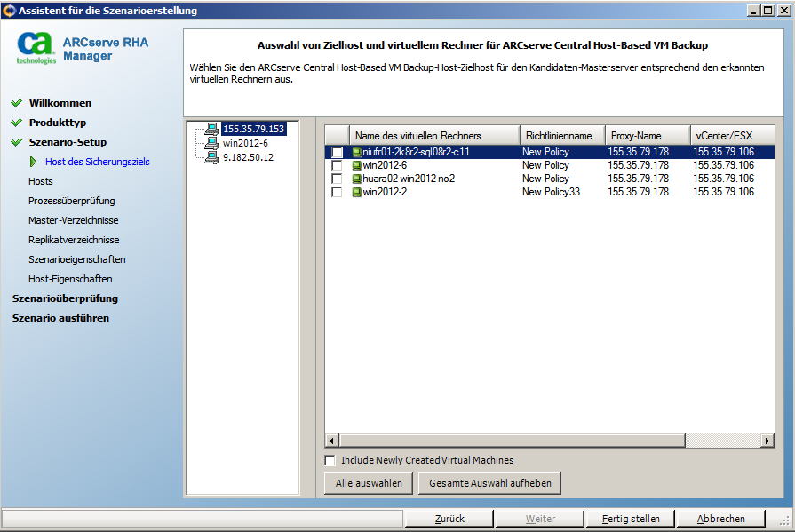Open the Szenarioüberprüfung step
795x532 pixels.
tap(66, 298)
